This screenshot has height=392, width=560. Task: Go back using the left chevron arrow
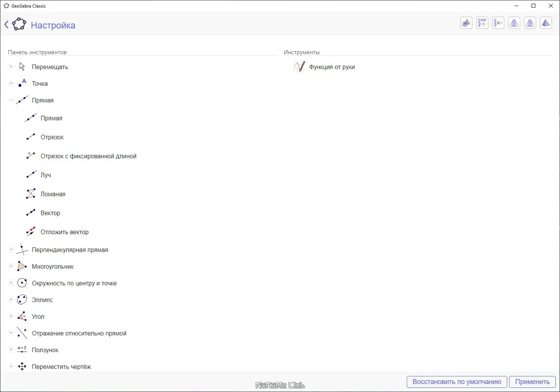(6, 25)
